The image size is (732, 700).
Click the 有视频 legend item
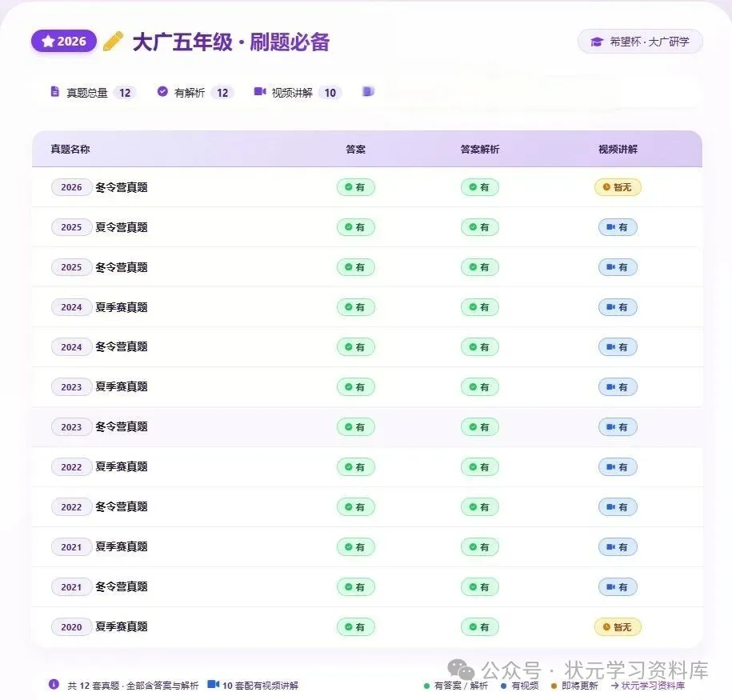[x=519, y=686]
